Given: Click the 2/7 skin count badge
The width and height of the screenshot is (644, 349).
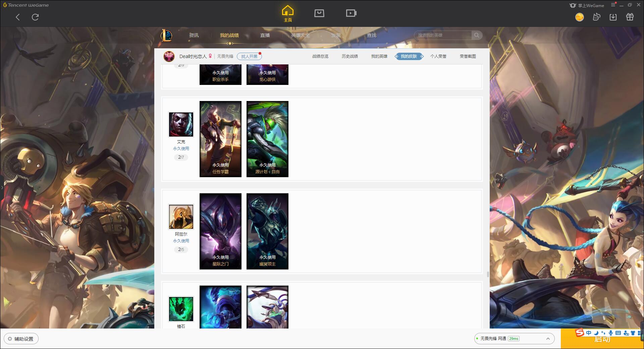Looking at the screenshot, I should click(x=181, y=157).
